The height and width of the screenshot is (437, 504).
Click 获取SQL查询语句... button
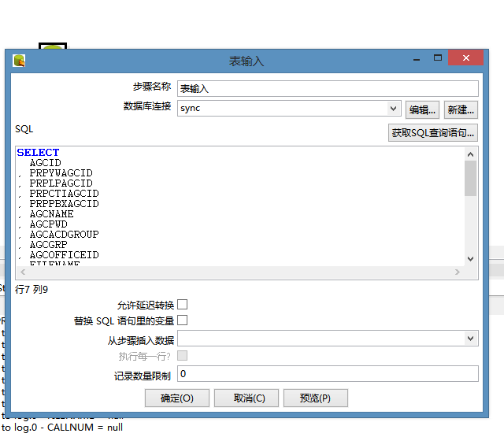tap(432, 133)
